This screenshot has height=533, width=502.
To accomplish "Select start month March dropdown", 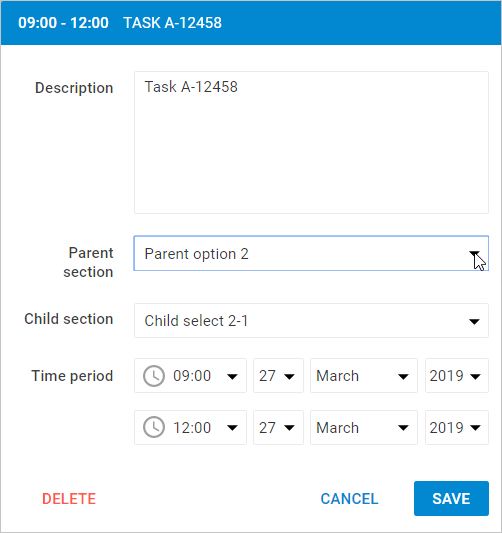I will point(364,376).
